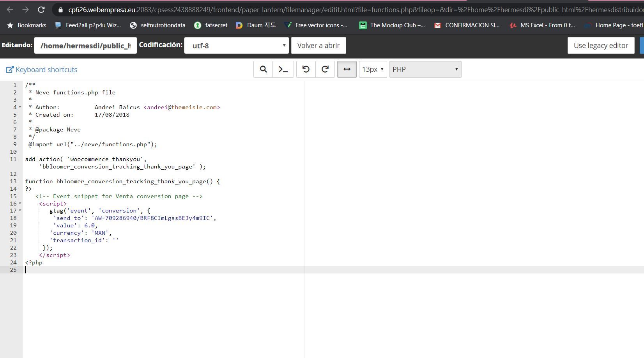Click the closing </script> tag line

tap(55, 255)
